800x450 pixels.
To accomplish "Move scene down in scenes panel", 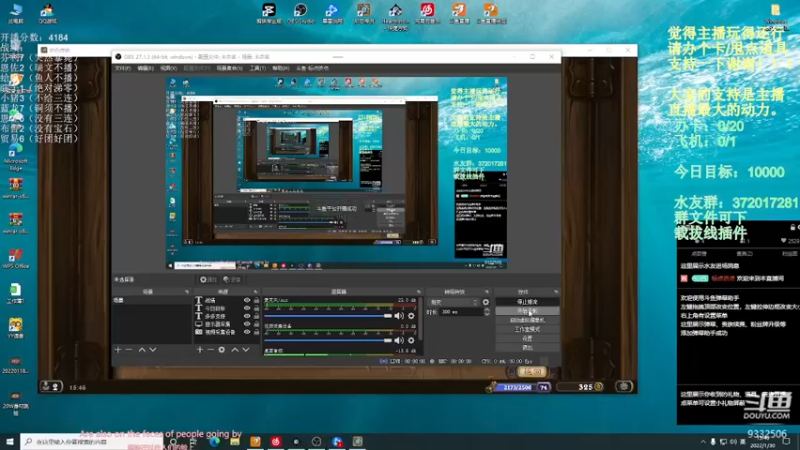I will (x=153, y=349).
